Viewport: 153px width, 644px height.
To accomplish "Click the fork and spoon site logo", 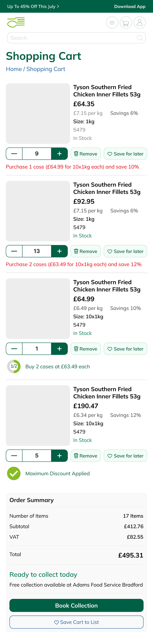I will 16,22.
